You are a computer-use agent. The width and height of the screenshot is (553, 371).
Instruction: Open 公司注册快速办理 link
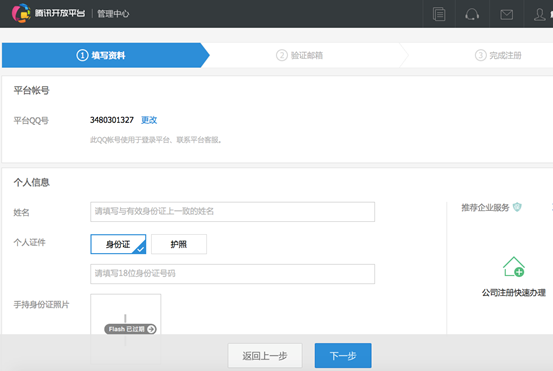pyautogui.click(x=514, y=293)
